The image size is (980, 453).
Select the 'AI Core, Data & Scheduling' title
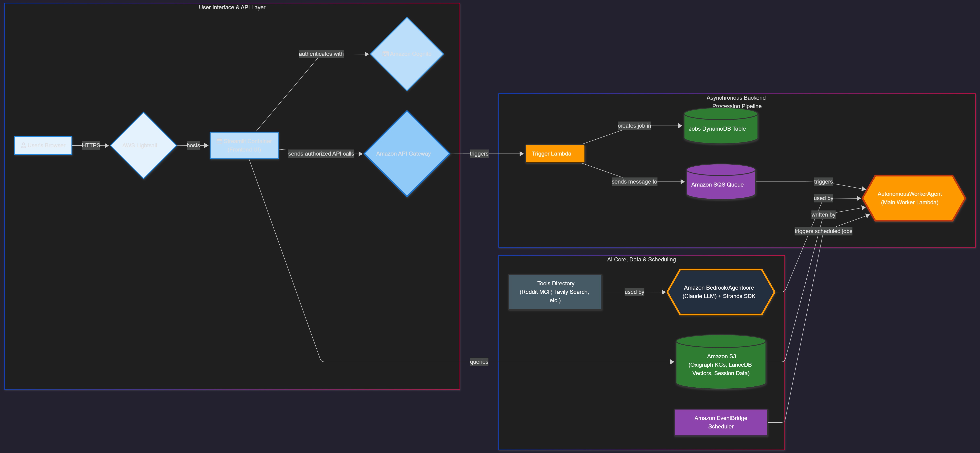pyautogui.click(x=641, y=260)
